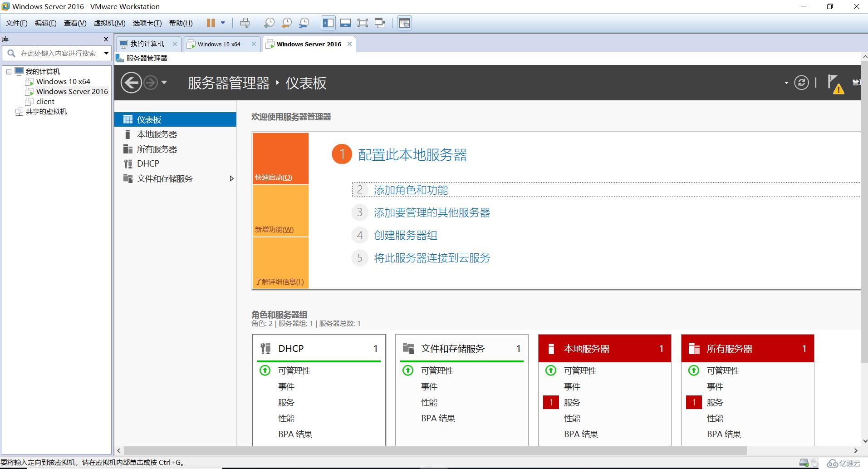Click 添加要管理的其他服务器 link
This screenshot has height=469, width=868.
(432, 212)
